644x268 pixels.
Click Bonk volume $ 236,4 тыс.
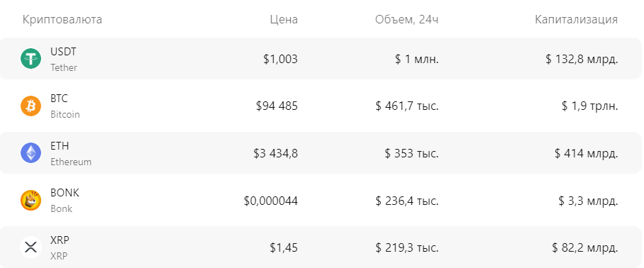(407, 201)
